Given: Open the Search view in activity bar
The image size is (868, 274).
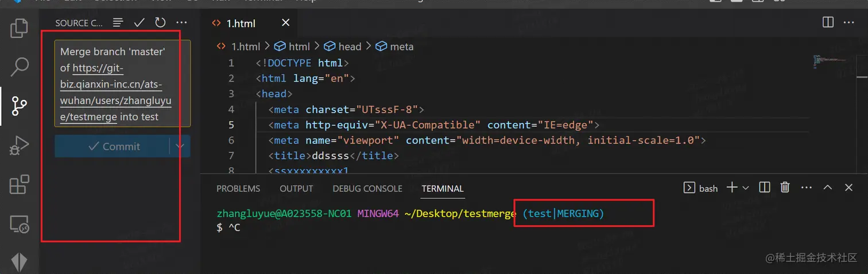Looking at the screenshot, I should click(x=20, y=67).
